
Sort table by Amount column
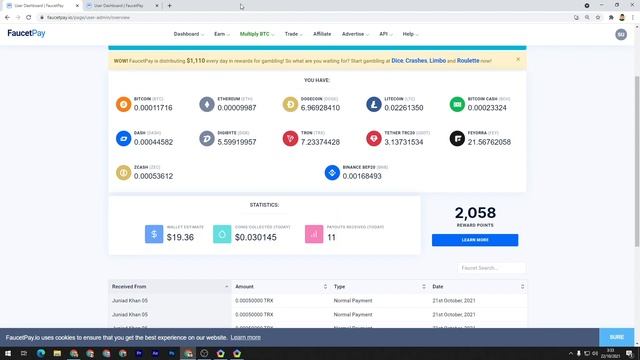(281, 287)
